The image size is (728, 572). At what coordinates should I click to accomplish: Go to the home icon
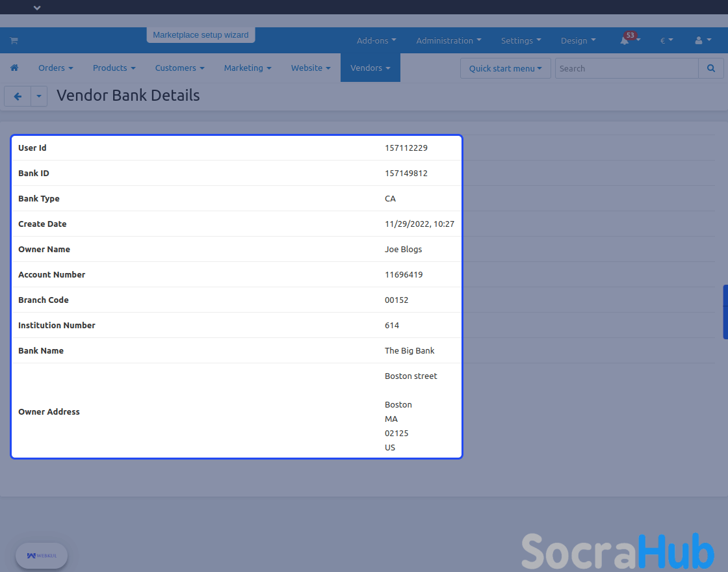(14, 68)
